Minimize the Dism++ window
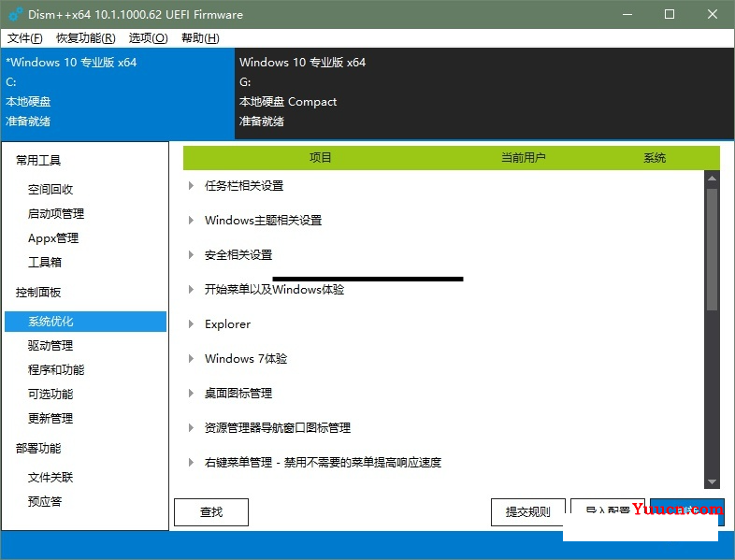735x560 pixels. click(x=627, y=15)
